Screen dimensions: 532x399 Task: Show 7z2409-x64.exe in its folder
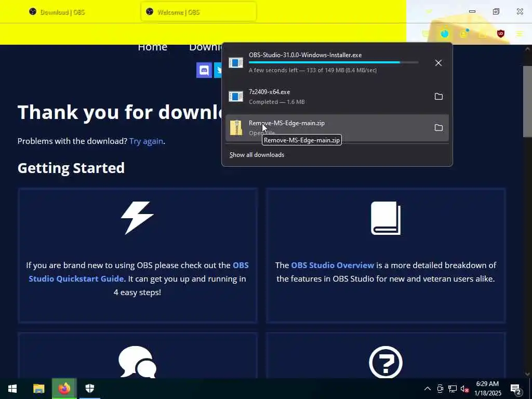(x=438, y=96)
